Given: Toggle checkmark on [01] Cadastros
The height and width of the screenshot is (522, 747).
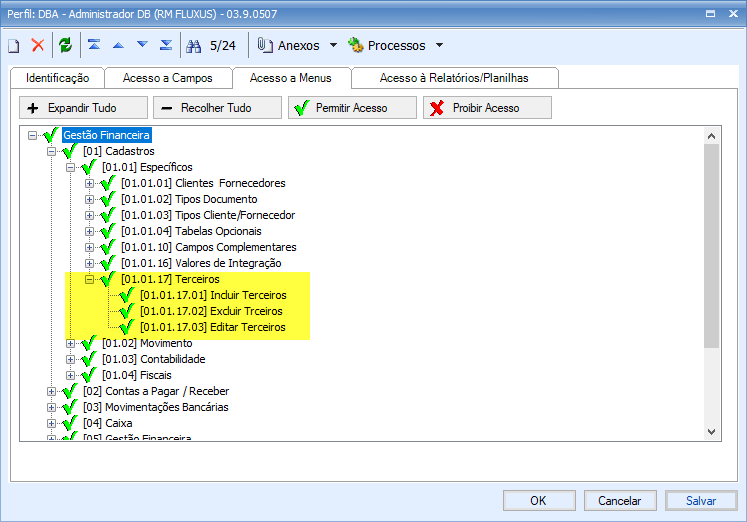Looking at the screenshot, I should click(x=70, y=151).
